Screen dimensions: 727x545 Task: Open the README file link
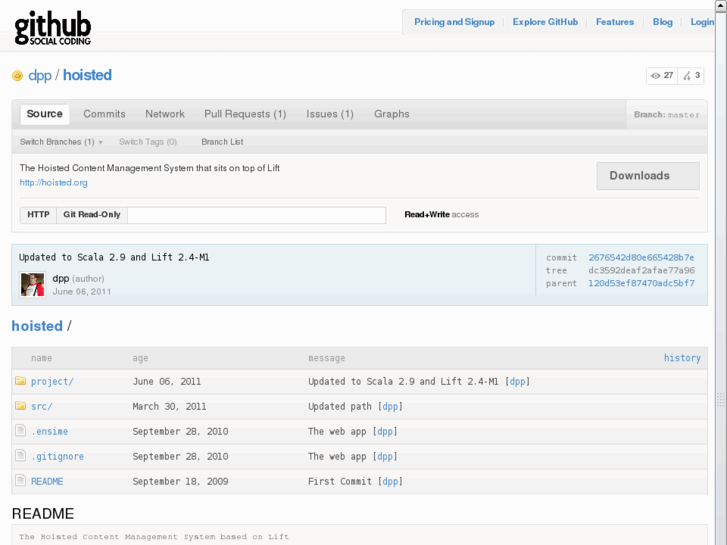click(47, 481)
